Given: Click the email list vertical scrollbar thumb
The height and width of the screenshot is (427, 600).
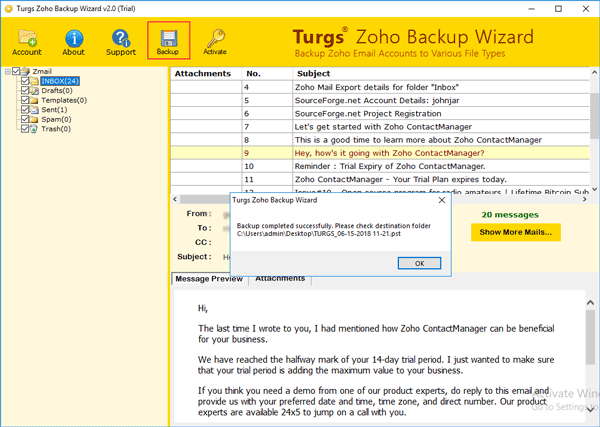Looking at the screenshot, I should coord(594,116).
